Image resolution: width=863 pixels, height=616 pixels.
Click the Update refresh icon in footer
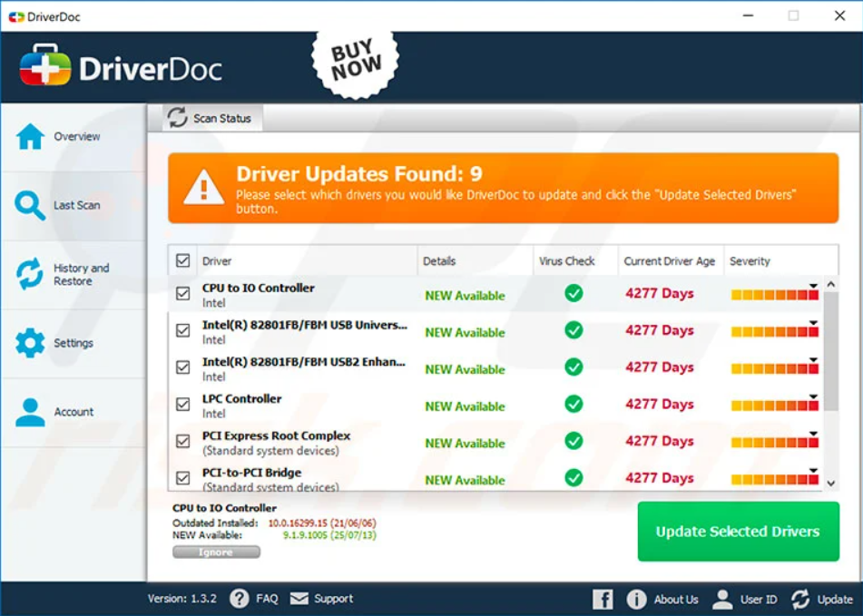pos(800,599)
